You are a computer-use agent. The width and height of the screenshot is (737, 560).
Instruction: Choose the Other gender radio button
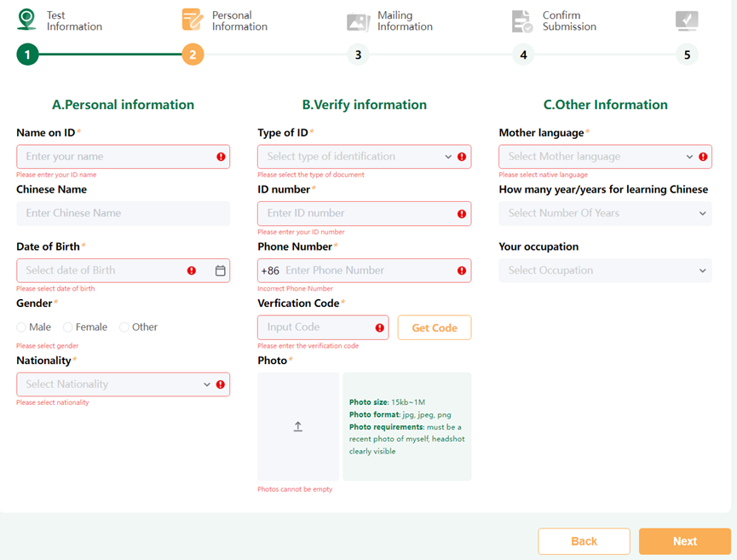[x=124, y=327]
